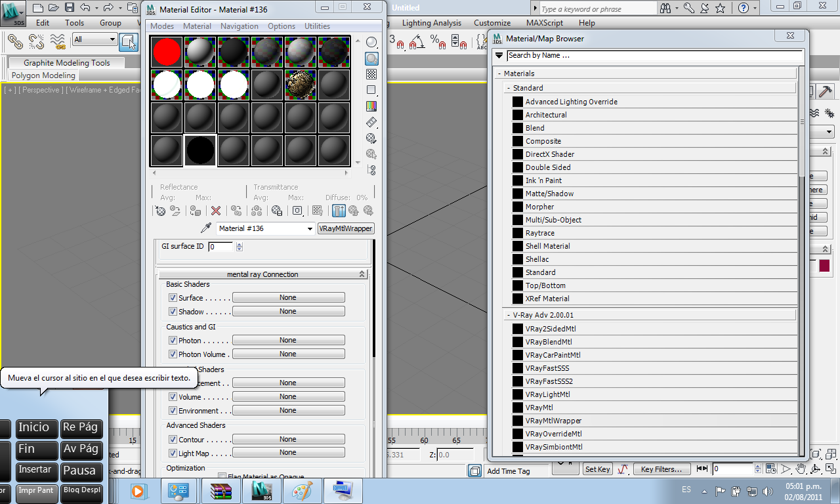Image resolution: width=840 pixels, height=504 pixels.
Task: Click the Material/Map Navigator icon
Action: [x=371, y=170]
